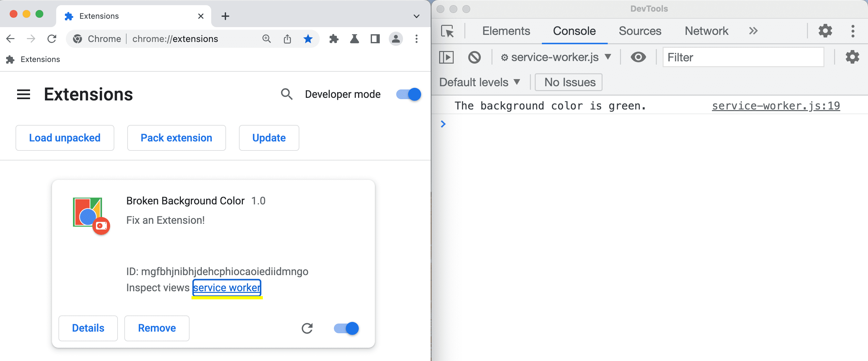Viewport: 868px width, 361px height.
Task: Click the service worker inspect link
Action: pos(228,287)
